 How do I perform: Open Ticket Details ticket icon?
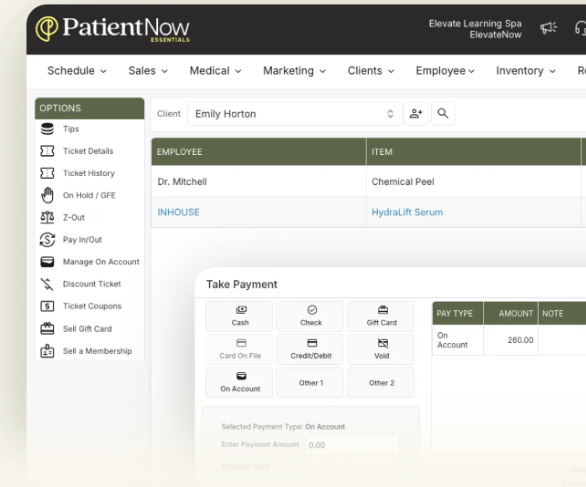click(47, 151)
